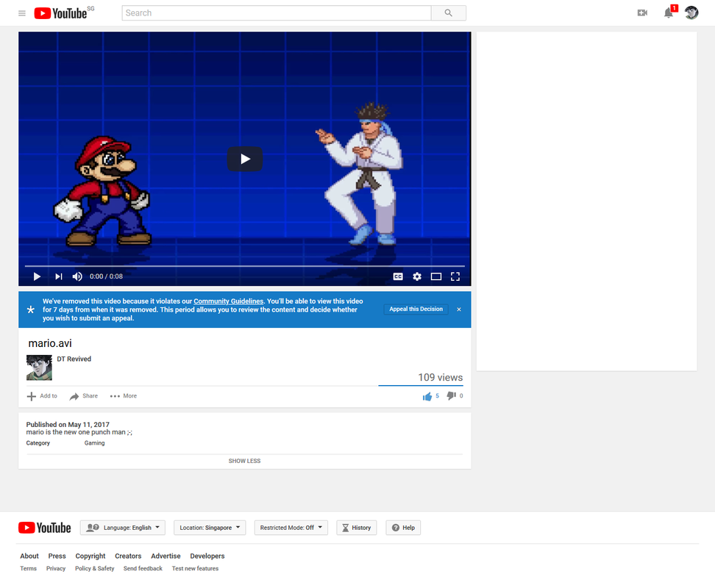This screenshot has width=715, height=588.
Task: Like the video with thumbs up
Action: [430, 396]
